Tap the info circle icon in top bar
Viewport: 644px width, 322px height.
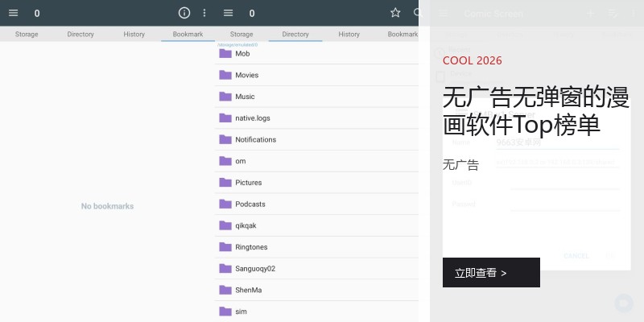184,13
